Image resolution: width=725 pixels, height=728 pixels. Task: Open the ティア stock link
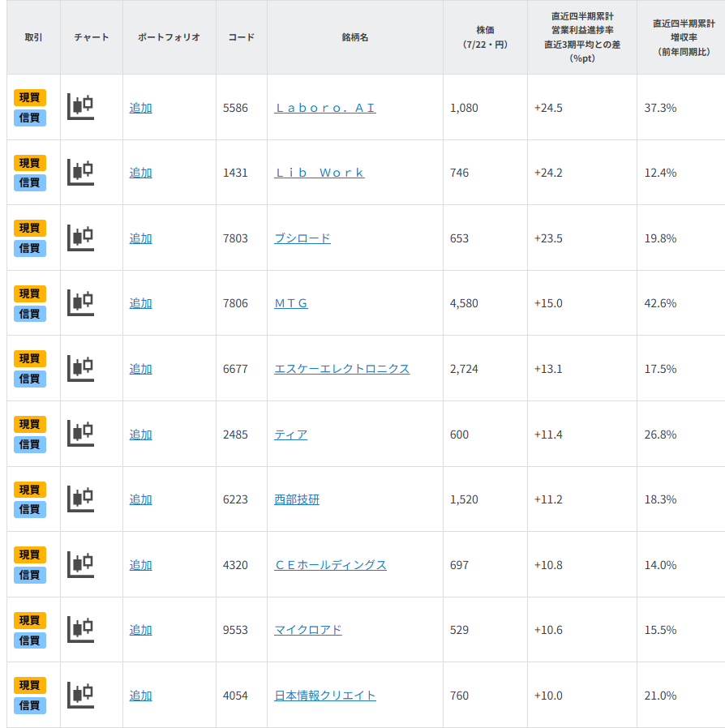pos(291,435)
